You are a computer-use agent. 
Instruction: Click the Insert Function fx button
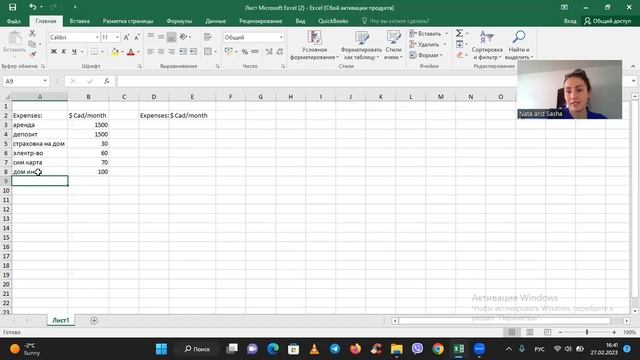point(107,81)
